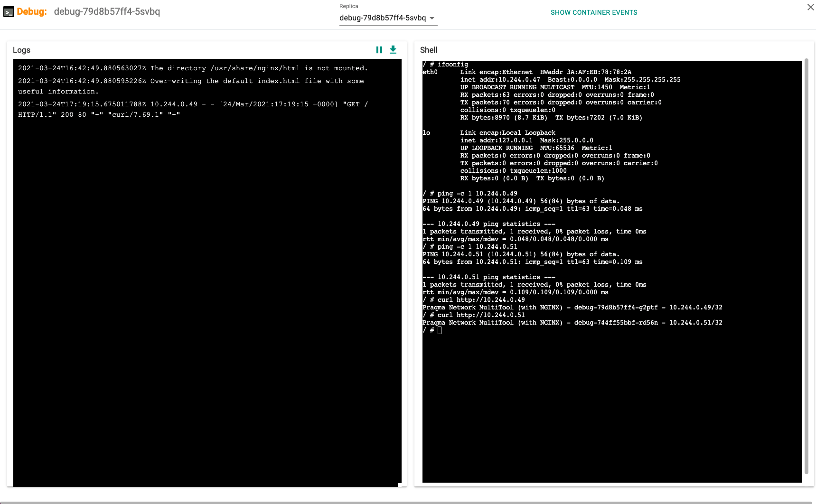Click the dropdown arrow beside debug-79d8b57ff4-5svbq
The image size is (816, 504).
click(x=432, y=19)
